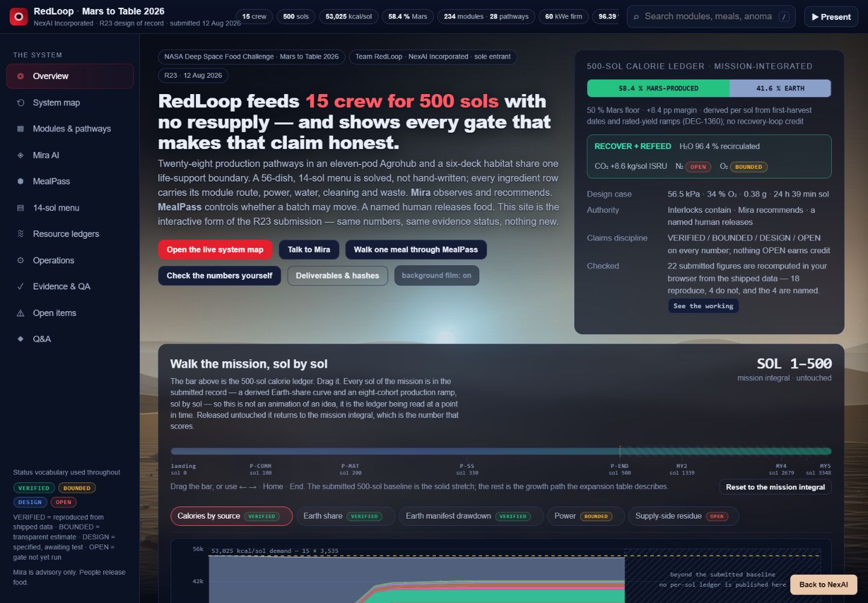The height and width of the screenshot is (603, 868).
Task: Select the Calories by source tab
Action: 231,516
